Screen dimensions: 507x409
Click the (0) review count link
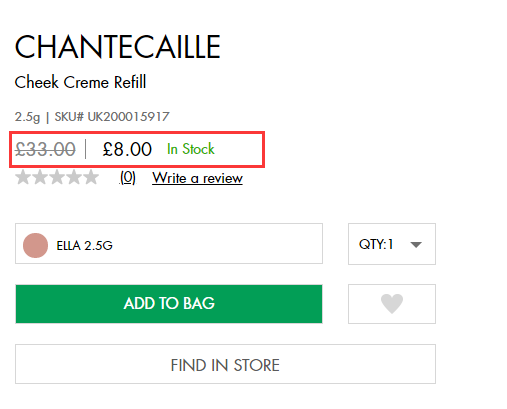[x=128, y=178]
